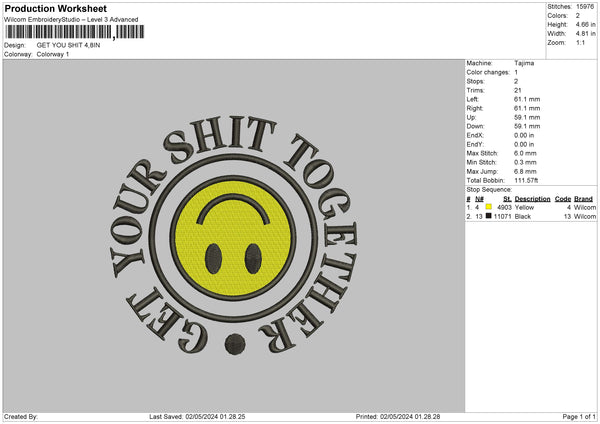Click stitch count '4903' in the Yellow row
Screen dimensions: 600x424
pos(504,207)
